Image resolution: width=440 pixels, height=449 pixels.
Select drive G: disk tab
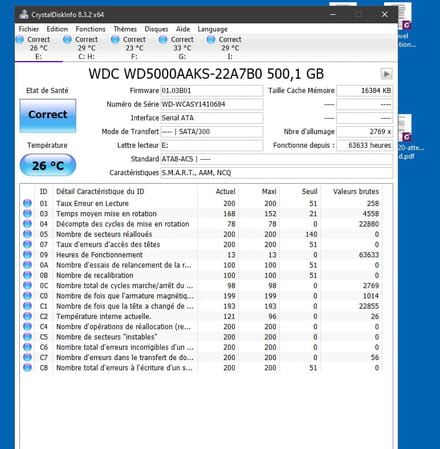(x=182, y=48)
